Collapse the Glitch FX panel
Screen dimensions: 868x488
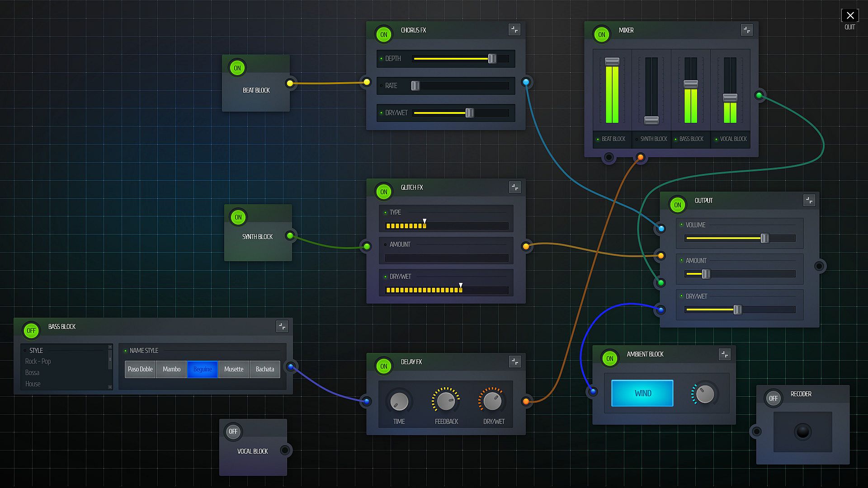tap(514, 187)
